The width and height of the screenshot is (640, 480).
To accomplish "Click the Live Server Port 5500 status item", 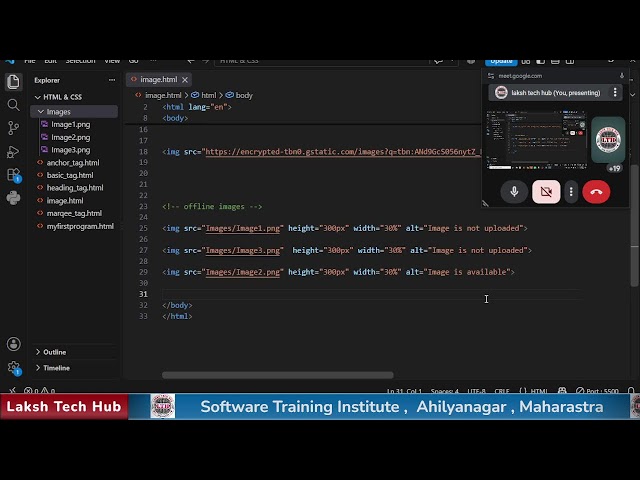I will [597, 391].
